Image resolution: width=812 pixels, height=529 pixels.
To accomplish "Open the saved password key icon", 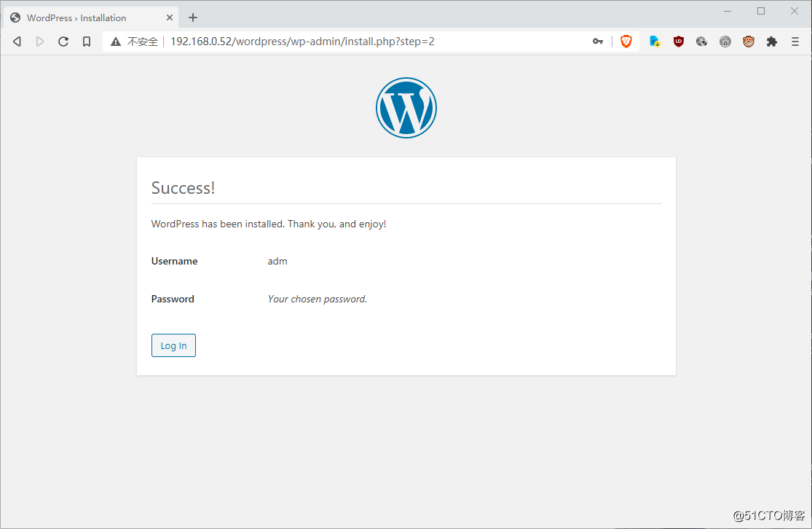I will (598, 42).
